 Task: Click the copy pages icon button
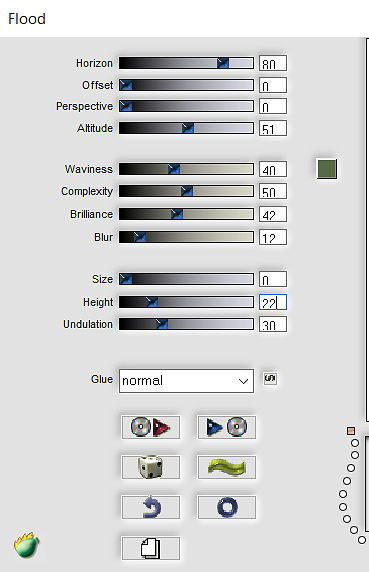click(150, 548)
